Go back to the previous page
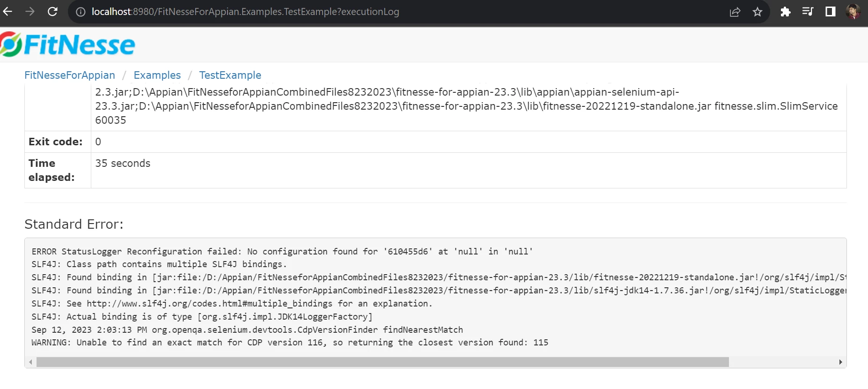Image resolution: width=868 pixels, height=389 pixels. (x=7, y=12)
